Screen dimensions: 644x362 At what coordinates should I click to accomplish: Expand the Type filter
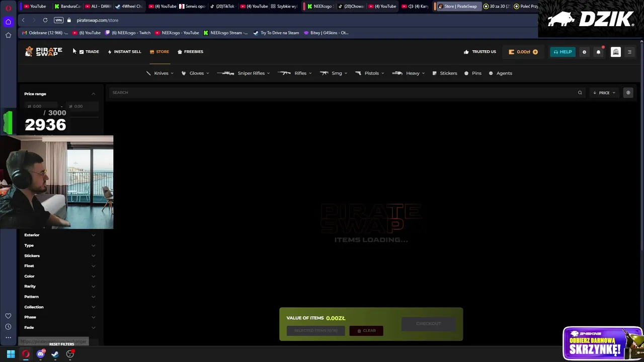click(60, 245)
